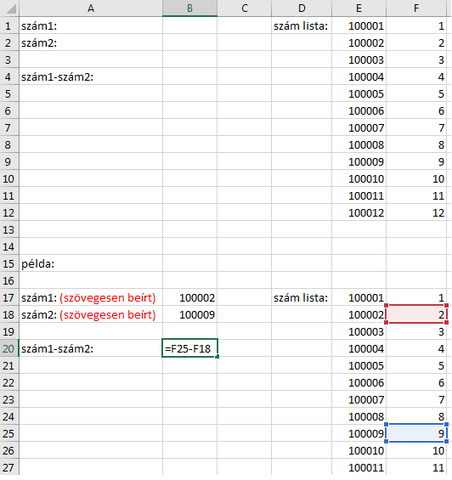Click cell F1 with value 1
452x480 pixels.
click(416, 26)
